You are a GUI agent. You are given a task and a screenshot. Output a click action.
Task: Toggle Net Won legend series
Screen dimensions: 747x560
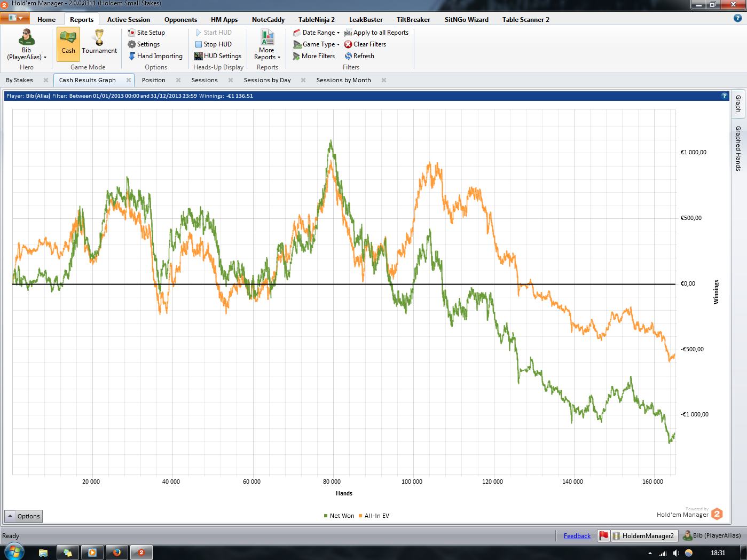coord(339,516)
